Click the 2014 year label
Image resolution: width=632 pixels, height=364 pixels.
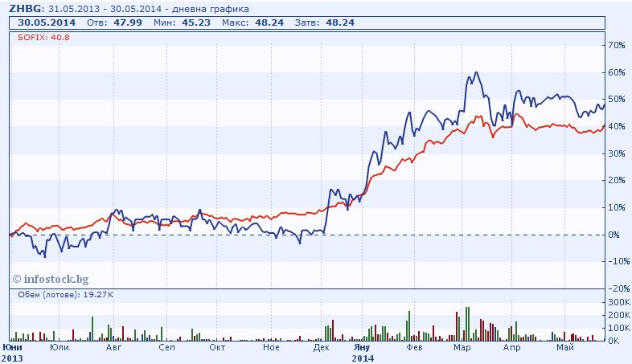pos(363,358)
